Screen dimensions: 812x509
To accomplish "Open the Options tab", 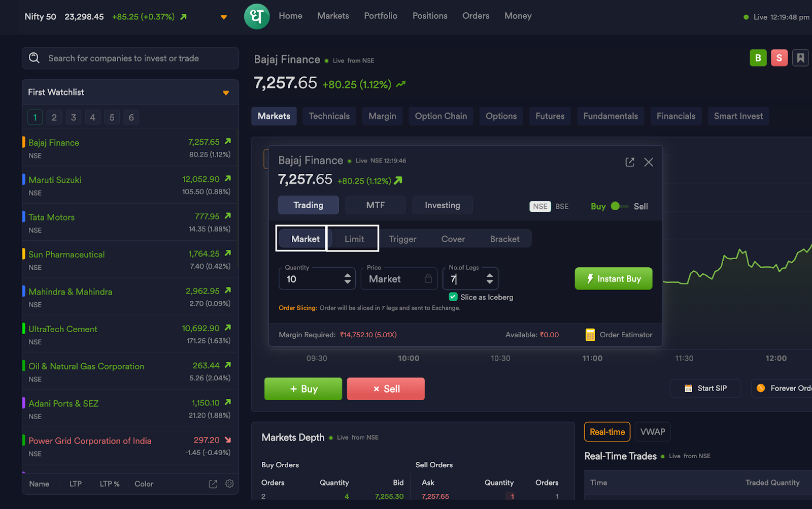I will pyautogui.click(x=501, y=116).
